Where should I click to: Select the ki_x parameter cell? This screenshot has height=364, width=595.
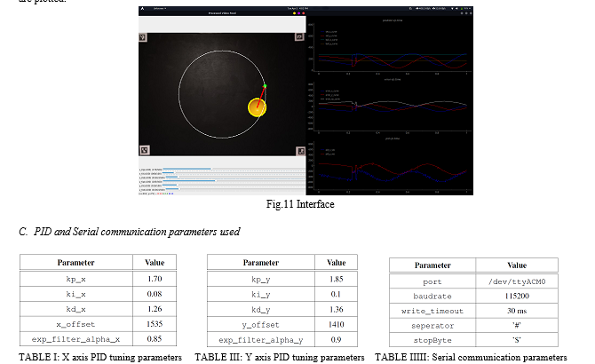click(75, 294)
